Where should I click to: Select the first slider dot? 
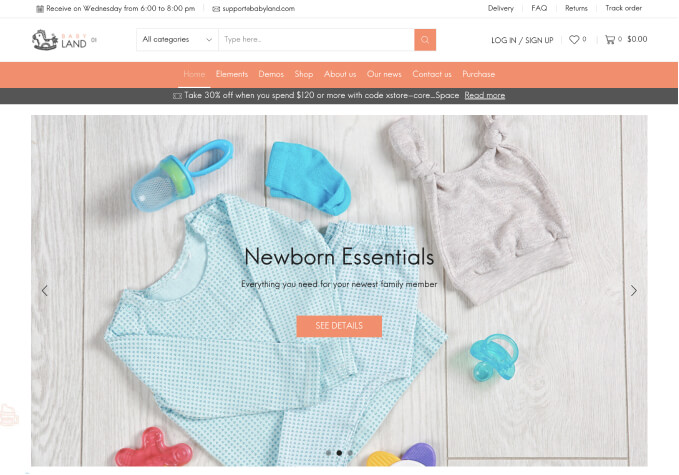(329, 453)
